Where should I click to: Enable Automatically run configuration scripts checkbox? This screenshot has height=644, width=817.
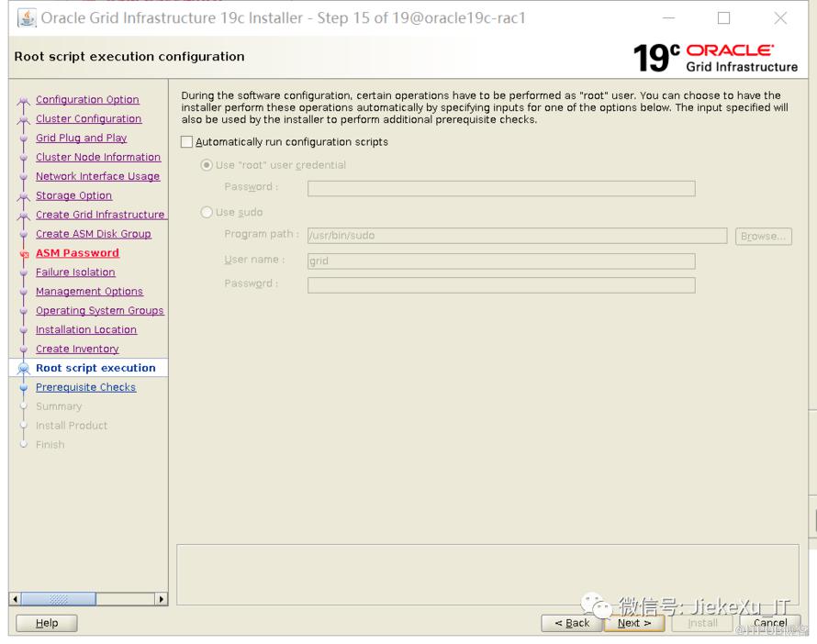point(186,142)
